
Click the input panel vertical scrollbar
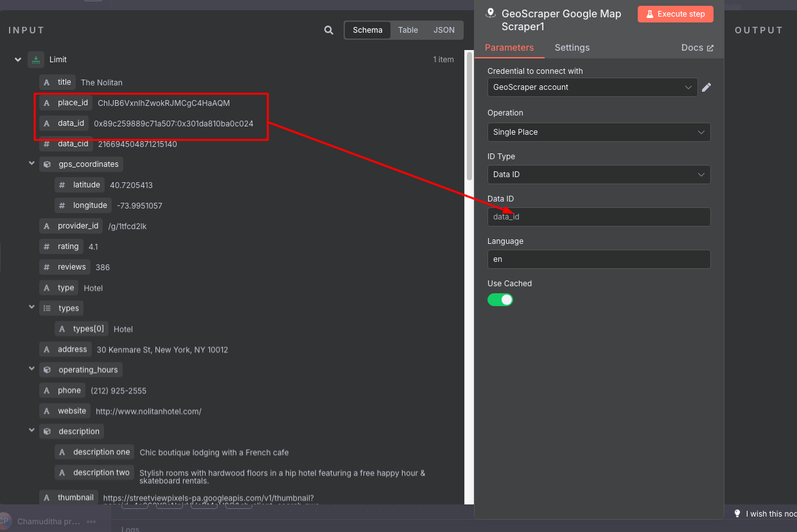click(469, 116)
